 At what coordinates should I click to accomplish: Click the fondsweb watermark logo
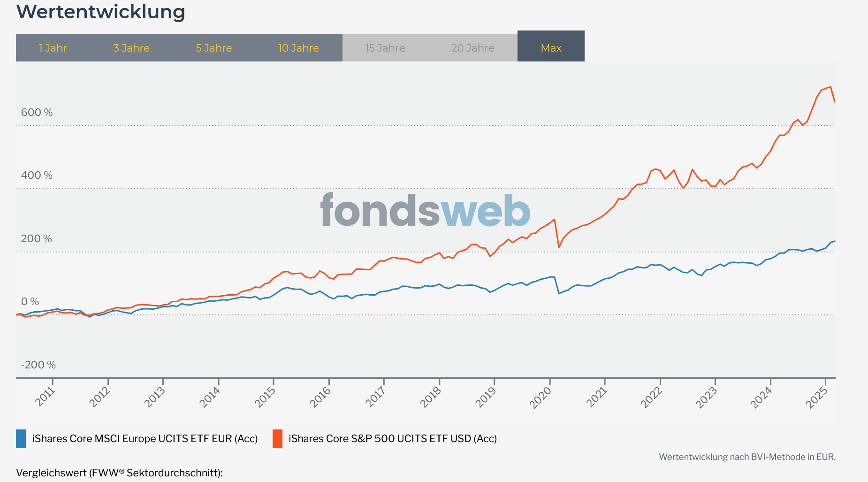click(x=425, y=211)
